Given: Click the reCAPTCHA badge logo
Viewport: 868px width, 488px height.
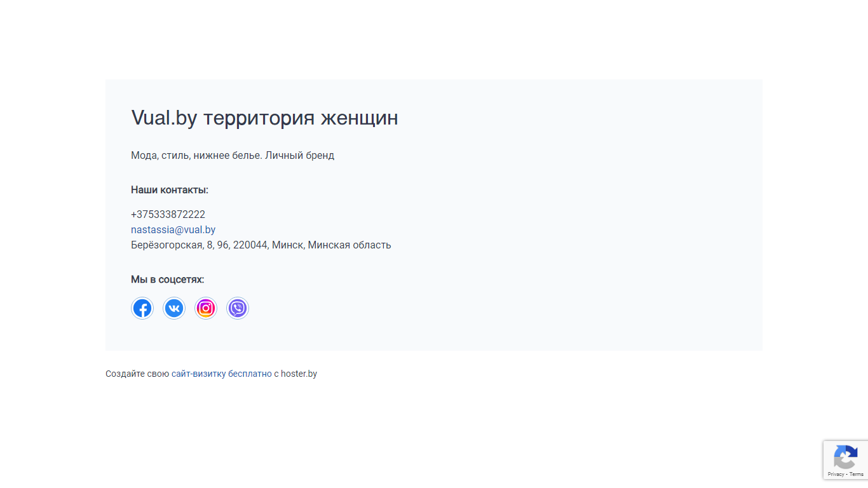Looking at the screenshot, I should [846, 457].
